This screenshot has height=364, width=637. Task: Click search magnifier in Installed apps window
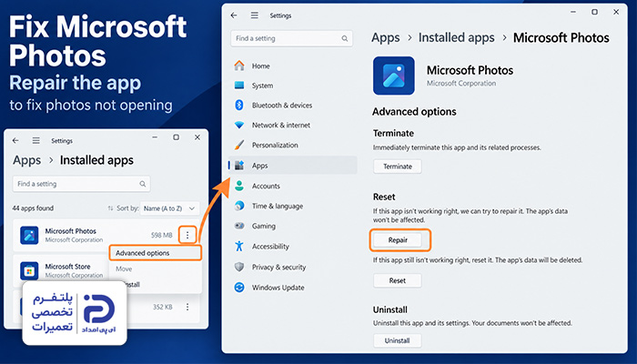click(x=143, y=184)
